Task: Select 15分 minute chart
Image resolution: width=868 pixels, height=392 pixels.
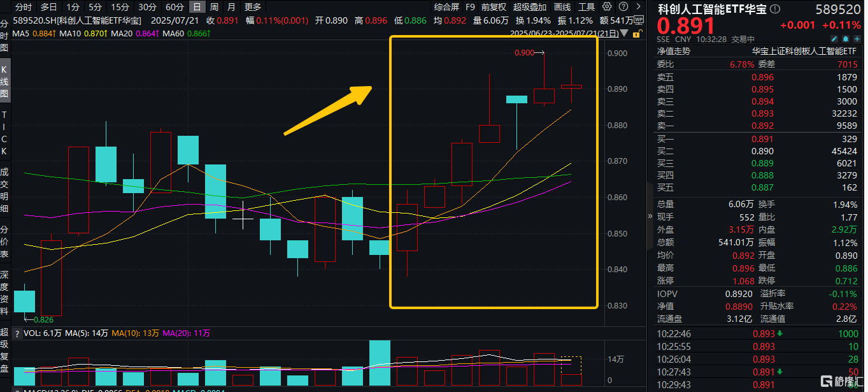Action: 119,7
